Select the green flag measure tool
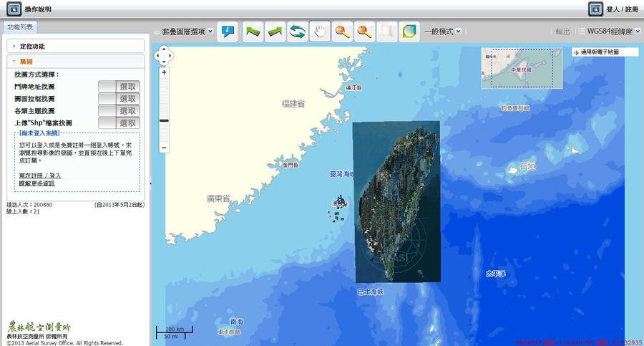Image resolution: width=644 pixels, height=346 pixels. point(253,32)
